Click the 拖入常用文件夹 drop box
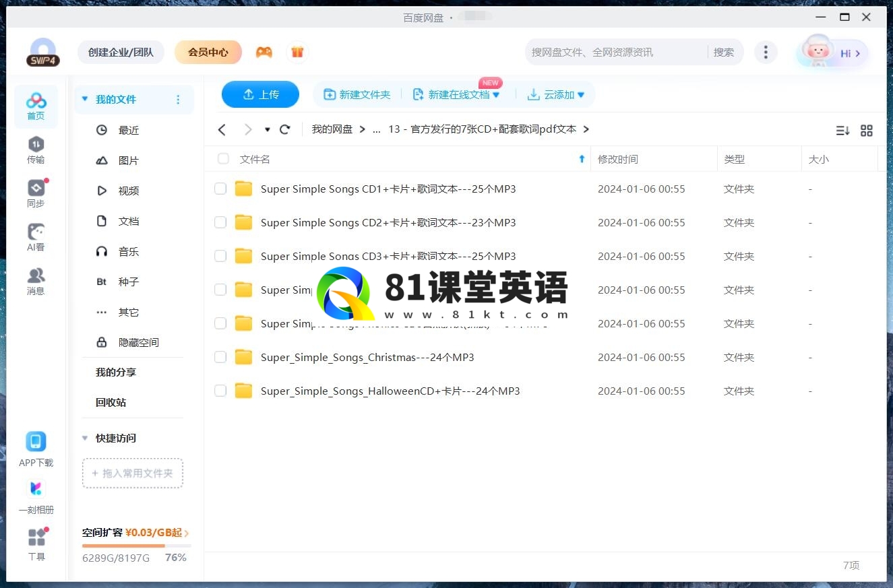The width and height of the screenshot is (893, 588). pos(133,473)
